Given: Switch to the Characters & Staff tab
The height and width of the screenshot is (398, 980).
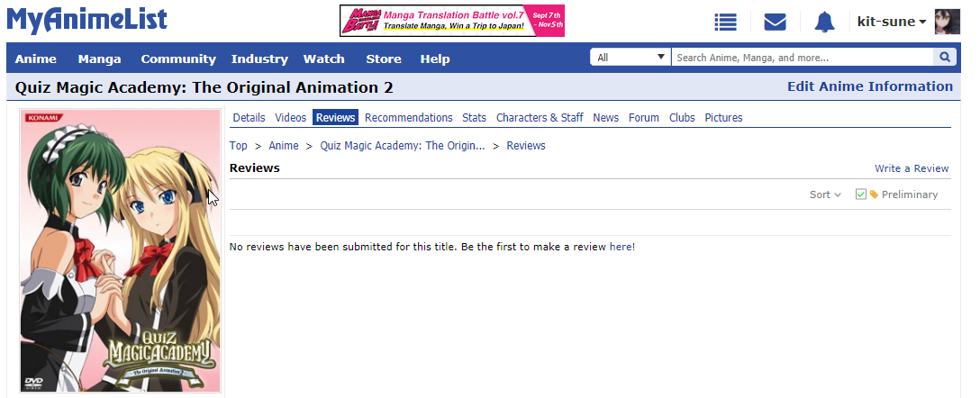Looking at the screenshot, I should pyautogui.click(x=540, y=118).
